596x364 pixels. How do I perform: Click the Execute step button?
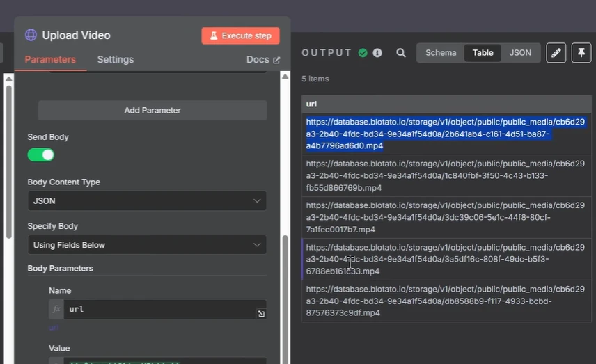tap(241, 35)
